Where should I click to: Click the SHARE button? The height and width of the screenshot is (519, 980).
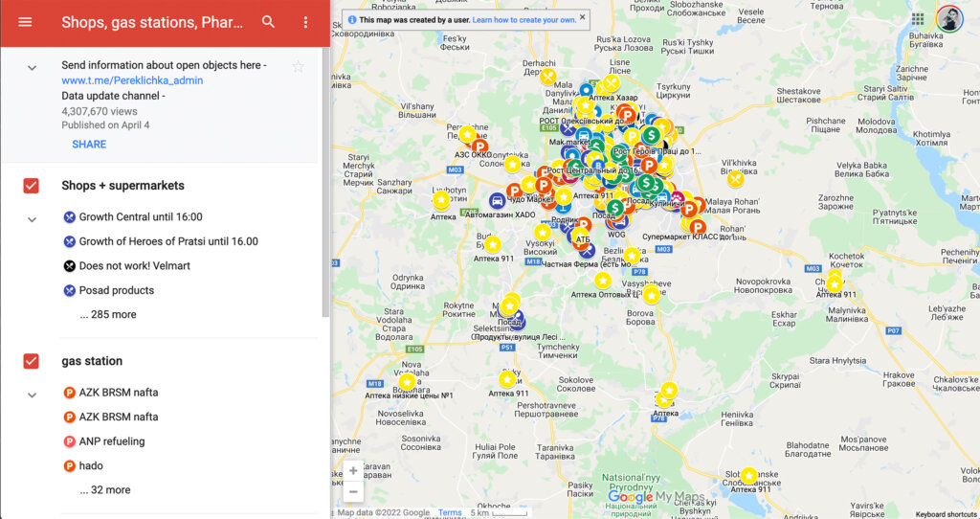point(89,145)
